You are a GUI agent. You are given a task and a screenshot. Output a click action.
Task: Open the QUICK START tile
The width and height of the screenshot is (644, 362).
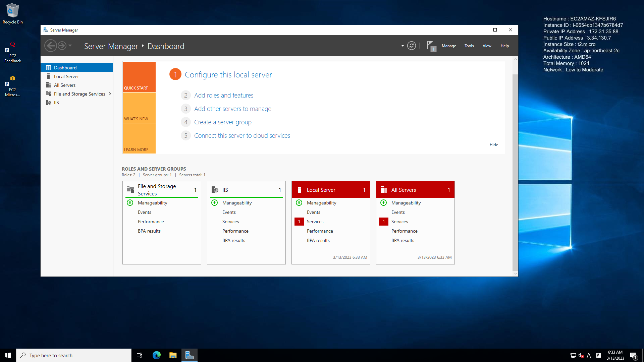(x=139, y=77)
